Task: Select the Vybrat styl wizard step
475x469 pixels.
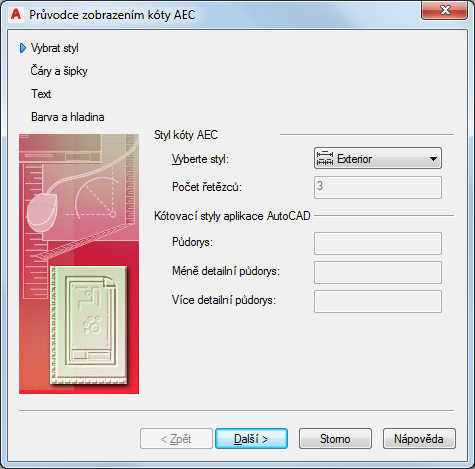Action: (x=55, y=48)
